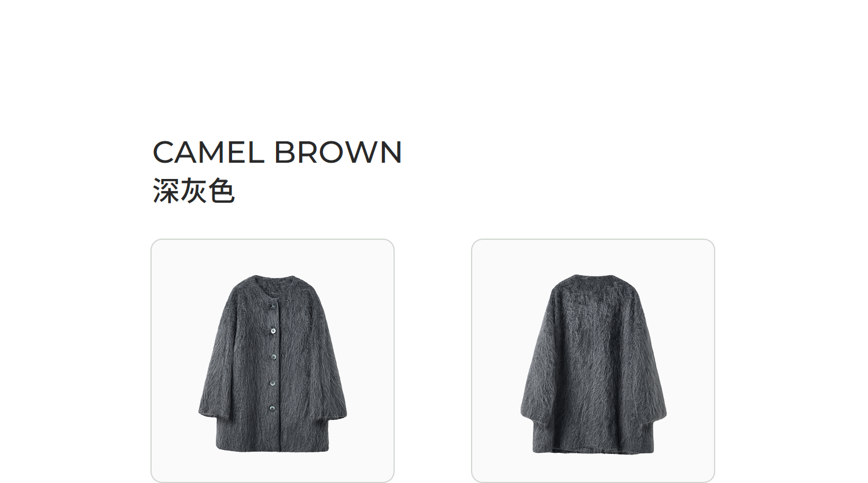The width and height of the screenshot is (868, 483).
Task: Click the word BROWN in the heading
Action: pos(338,152)
